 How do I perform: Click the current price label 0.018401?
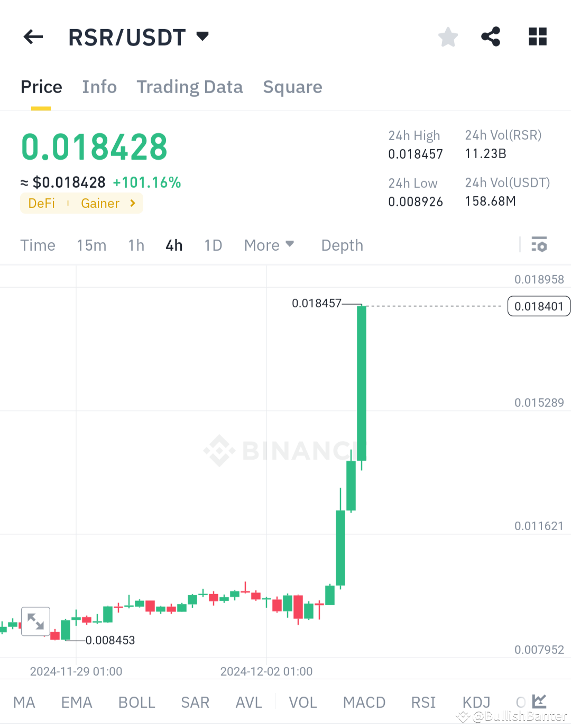[538, 306]
